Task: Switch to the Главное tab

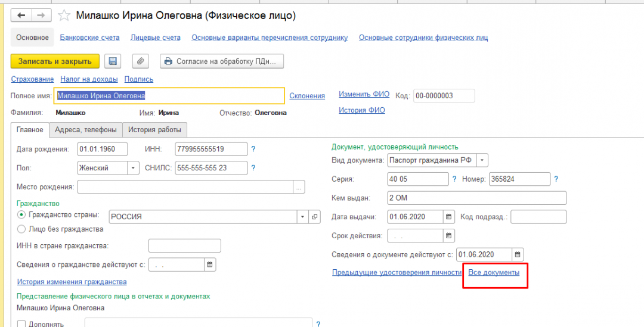Action: [30, 130]
